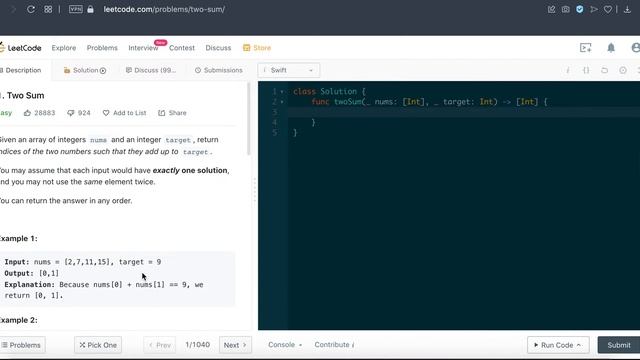Focus the leetcode.com address bar URL
The height and width of the screenshot is (360, 640).
pos(164,9)
